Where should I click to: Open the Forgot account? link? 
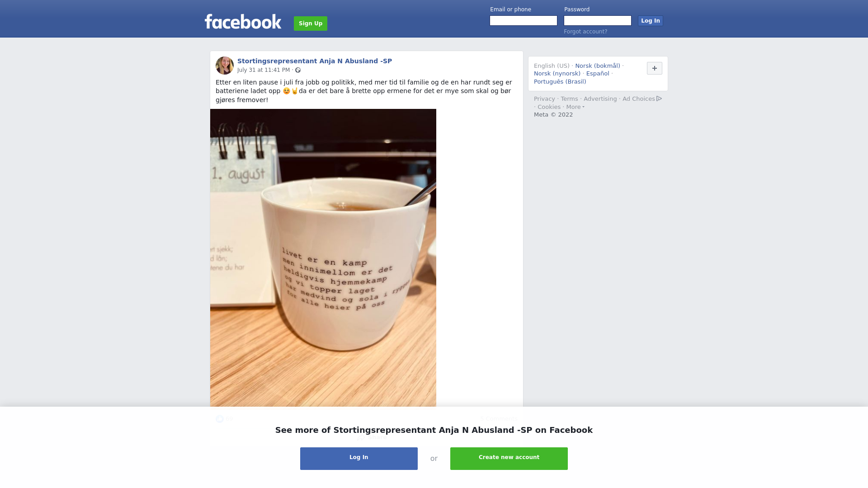[x=585, y=32]
